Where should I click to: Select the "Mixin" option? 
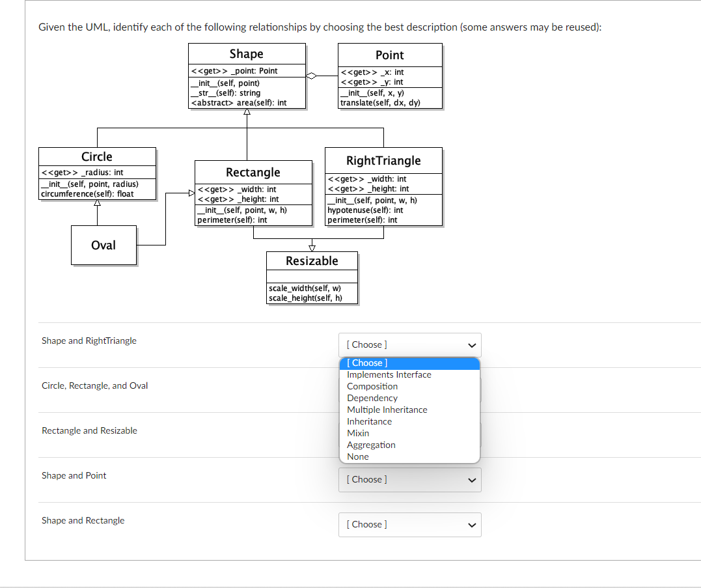358,433
